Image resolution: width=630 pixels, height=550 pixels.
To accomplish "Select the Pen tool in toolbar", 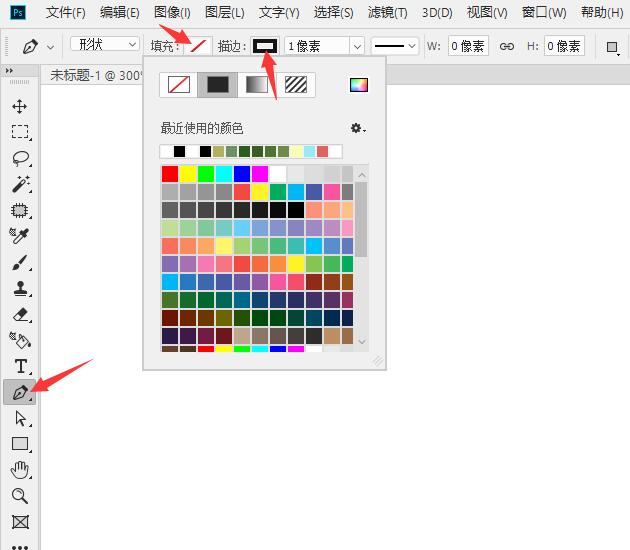I will coord(20,392).
